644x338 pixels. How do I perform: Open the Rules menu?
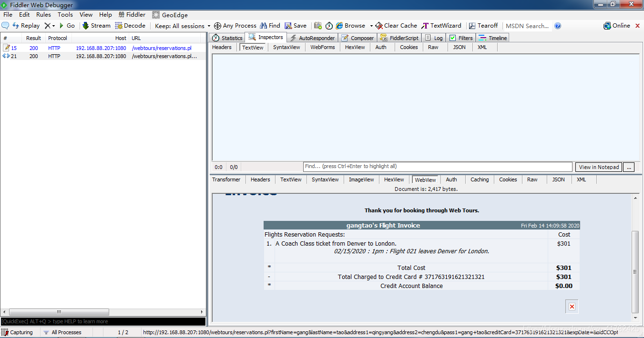click(43, 15)
